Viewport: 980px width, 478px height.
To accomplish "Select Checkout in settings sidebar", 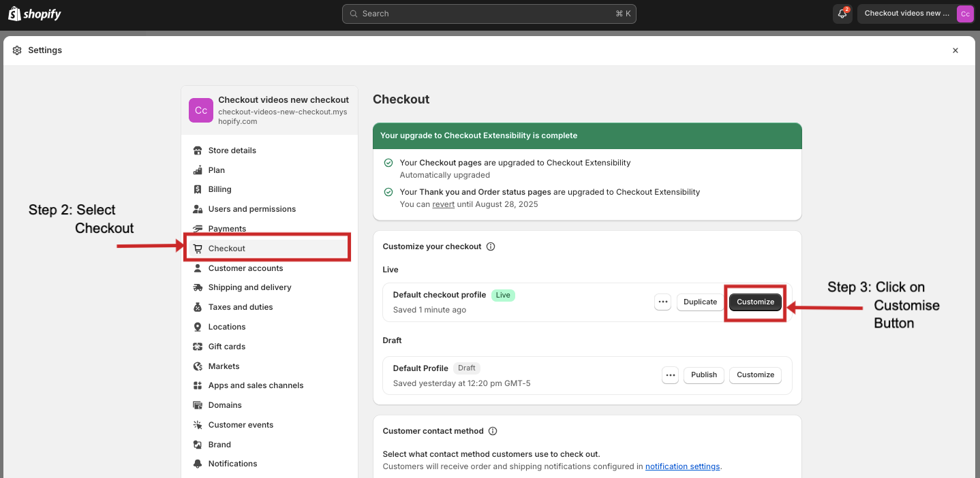I will point(227,249).
